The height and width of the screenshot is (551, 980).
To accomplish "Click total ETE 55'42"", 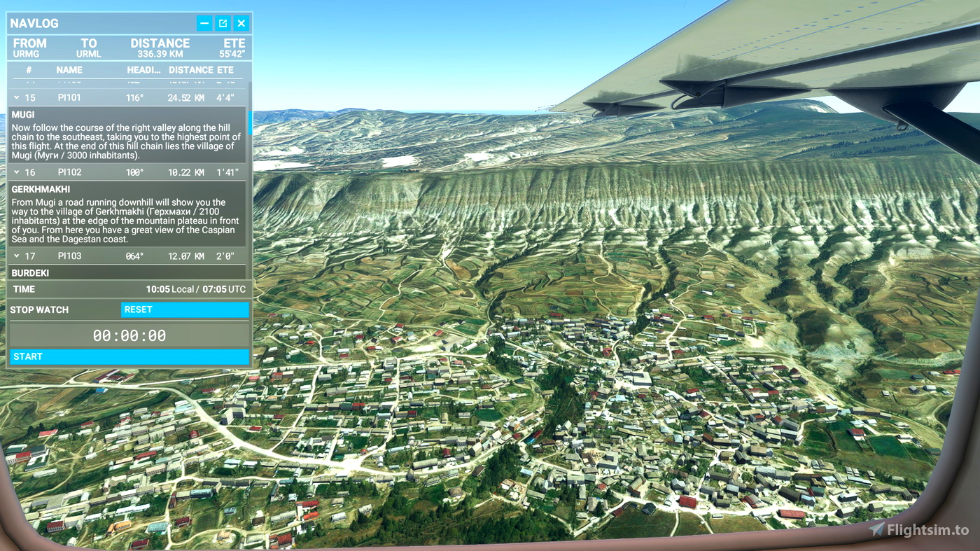I will click(232, 54).
